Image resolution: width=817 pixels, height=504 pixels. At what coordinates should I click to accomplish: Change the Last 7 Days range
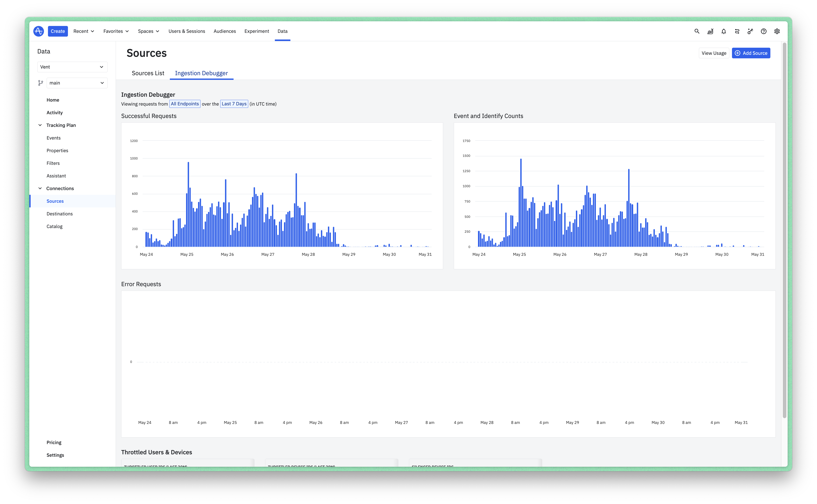[234, 104]
